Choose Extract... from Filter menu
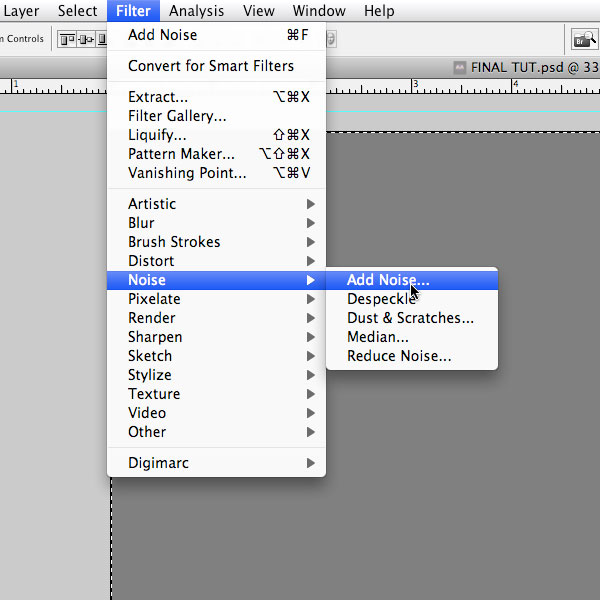The image size is (600, 600). click(217, 97)
